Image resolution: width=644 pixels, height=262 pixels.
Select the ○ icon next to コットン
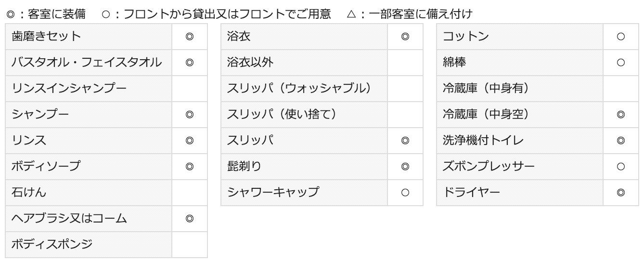pyautogui.click(x=621, y=37)
